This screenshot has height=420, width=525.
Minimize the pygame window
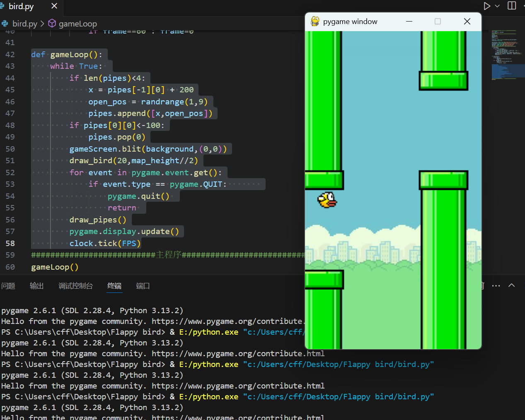(409, 21)
